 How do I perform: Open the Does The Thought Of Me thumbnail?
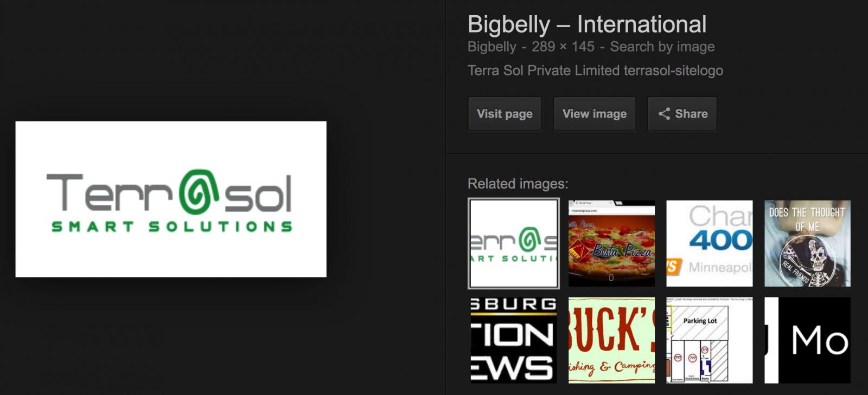pos(807,243)
